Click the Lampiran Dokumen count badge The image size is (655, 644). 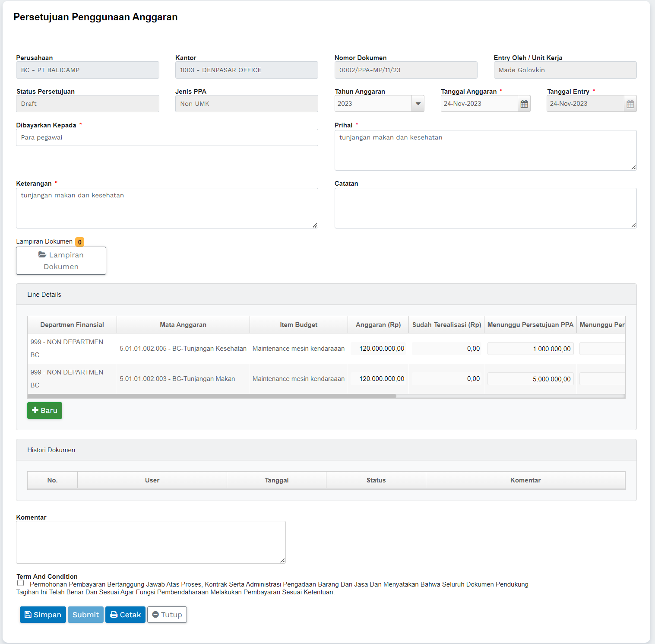(x=79, y=242)
